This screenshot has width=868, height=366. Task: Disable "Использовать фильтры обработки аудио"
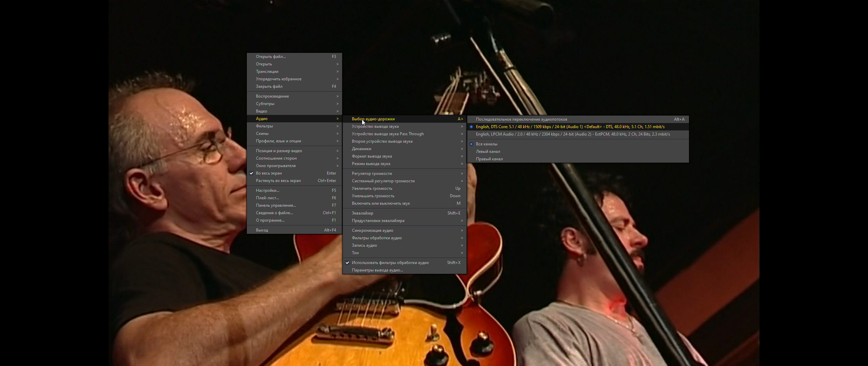pyautogui.click(x=390, y=262)
